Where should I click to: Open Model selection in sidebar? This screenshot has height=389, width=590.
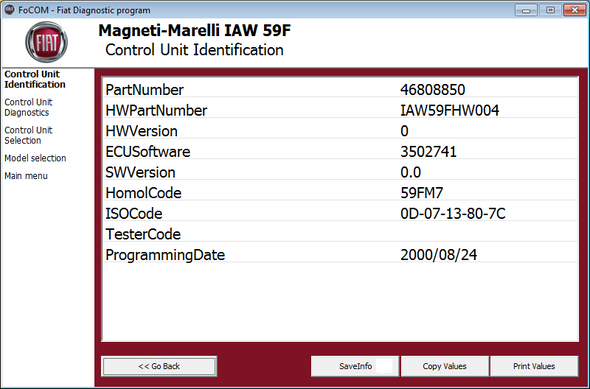[x=35, y=158]
